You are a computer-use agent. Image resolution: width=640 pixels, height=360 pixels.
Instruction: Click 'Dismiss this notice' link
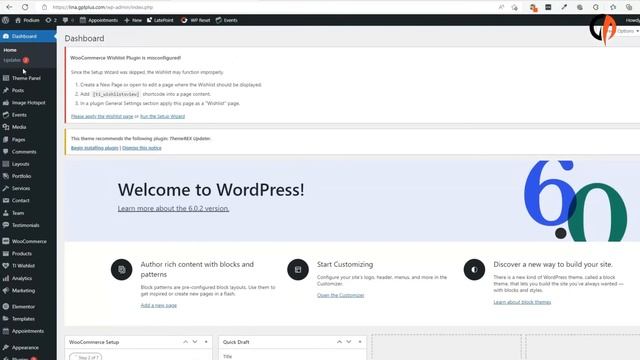point(142,148)
